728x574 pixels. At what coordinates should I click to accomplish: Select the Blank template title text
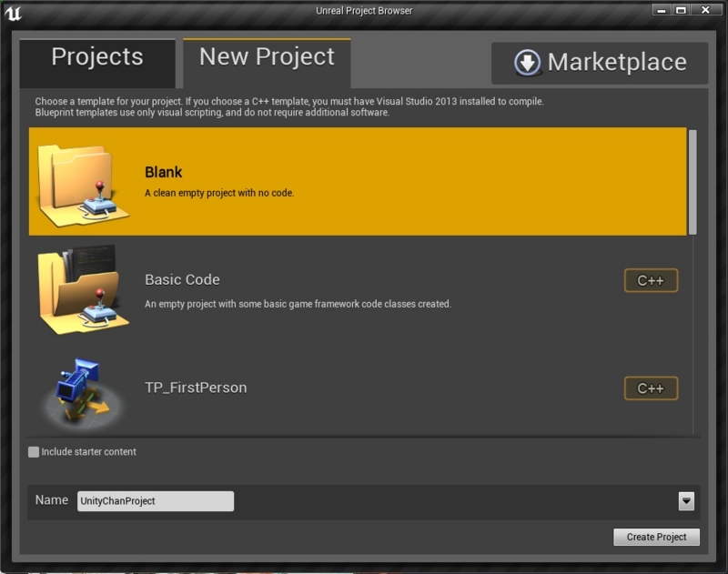tap(164, 172)
